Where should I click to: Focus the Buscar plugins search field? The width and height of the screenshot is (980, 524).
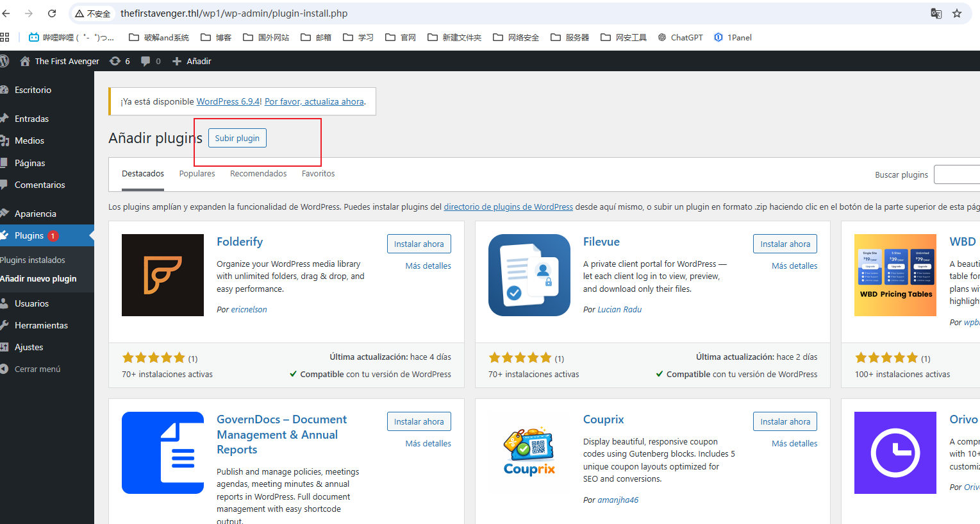coord(957,174)
